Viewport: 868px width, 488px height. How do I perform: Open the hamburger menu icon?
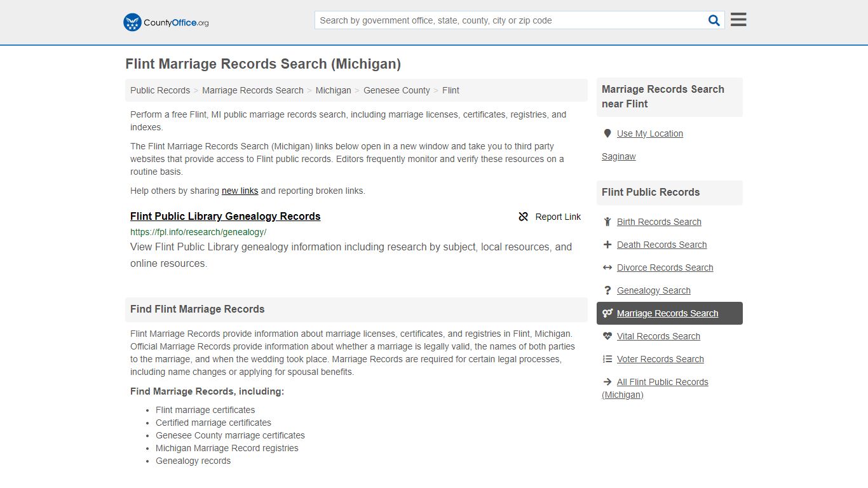pos(738,20)
